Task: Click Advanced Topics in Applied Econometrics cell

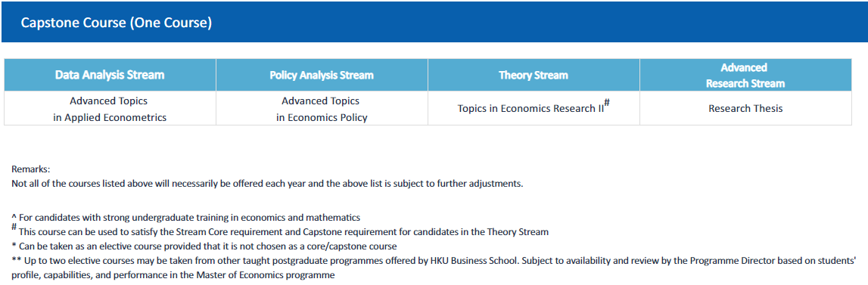Action: point(110,109)
